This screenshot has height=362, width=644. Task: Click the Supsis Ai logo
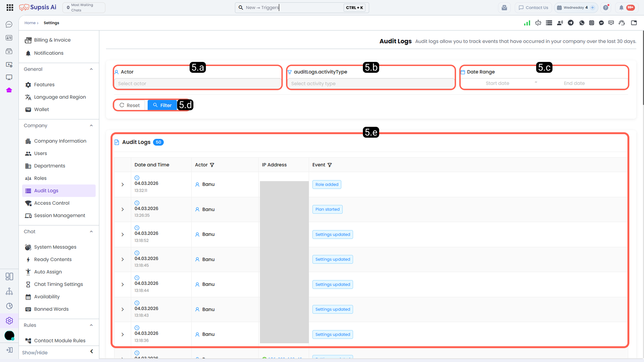click(37, 7)
